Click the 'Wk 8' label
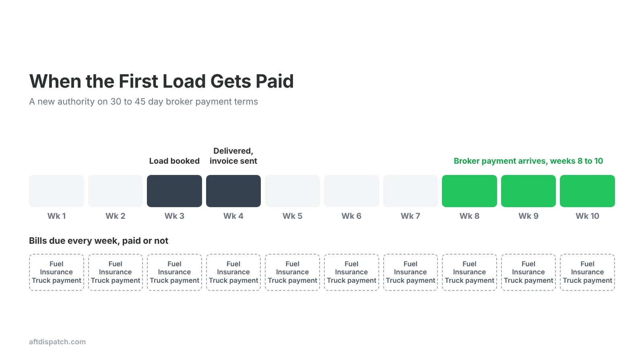Viewport: 644px width, 362px height. point(469,216)
